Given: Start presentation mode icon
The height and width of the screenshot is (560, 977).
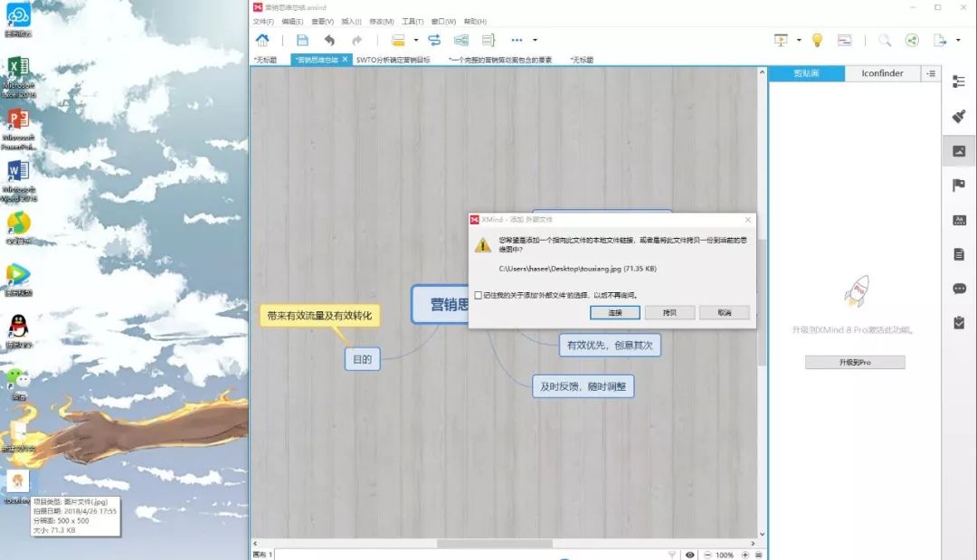Looking at the screenshot, I should tap(781, 40).
